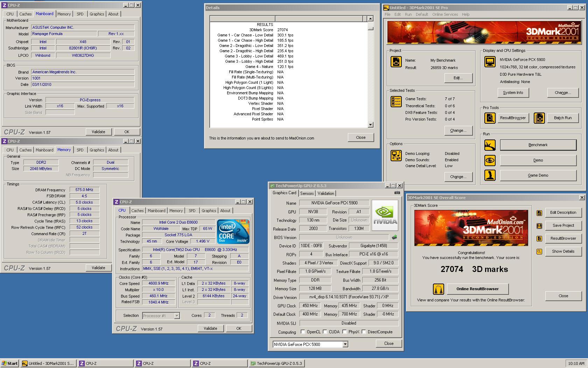Click the Game Demo button
588x368 pixels.
tap(538, 175)
